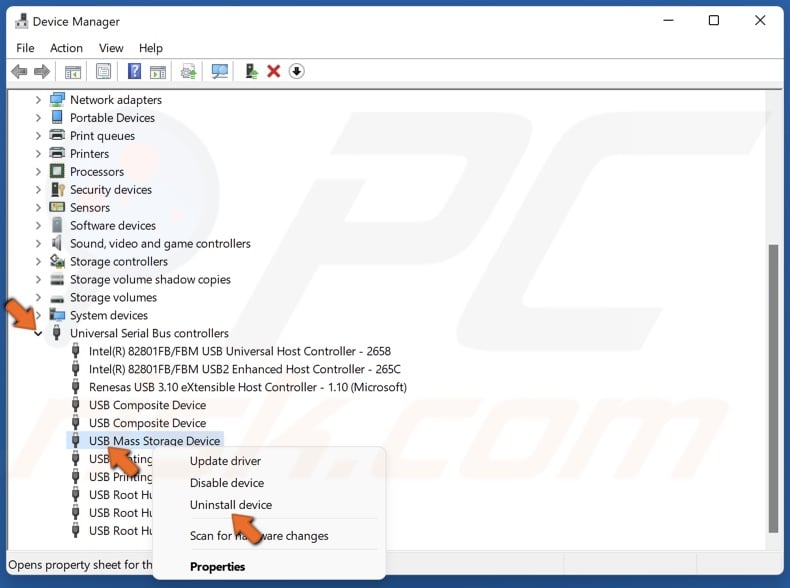
Task: Expand the Network adapters node
Action: [38, 100]
